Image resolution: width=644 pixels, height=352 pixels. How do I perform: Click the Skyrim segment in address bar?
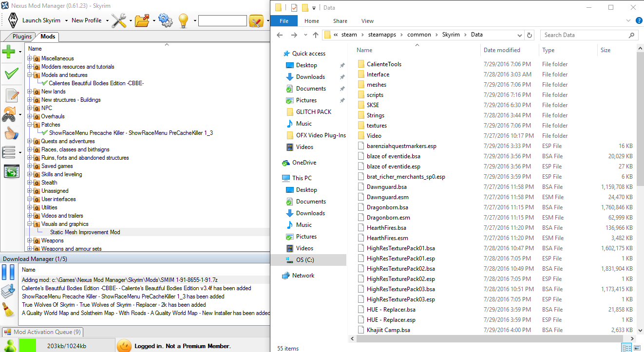(451, 35)
